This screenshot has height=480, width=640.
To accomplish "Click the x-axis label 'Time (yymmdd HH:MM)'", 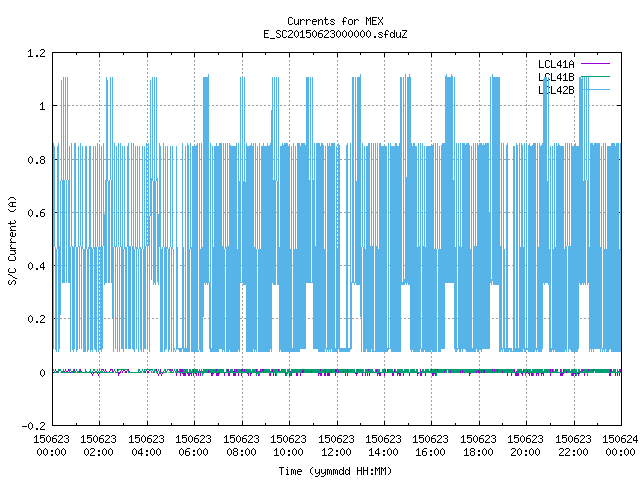I will tap(335, 471).
